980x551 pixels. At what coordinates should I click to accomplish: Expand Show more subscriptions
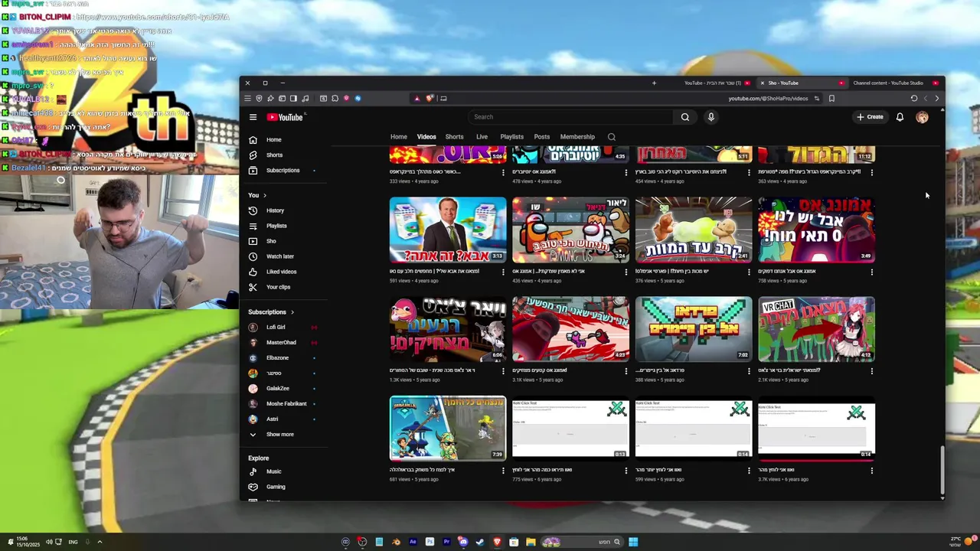click(279, 435)
